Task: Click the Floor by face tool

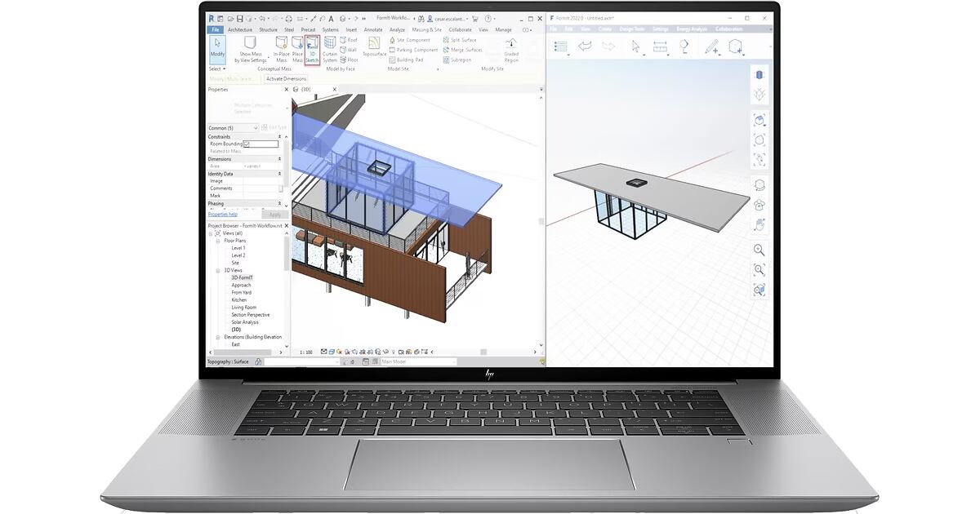Action: click(349, 60)
